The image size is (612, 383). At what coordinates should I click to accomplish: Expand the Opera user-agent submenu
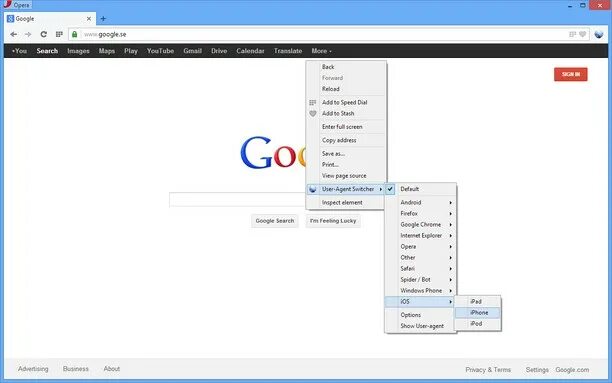[420, 247]
